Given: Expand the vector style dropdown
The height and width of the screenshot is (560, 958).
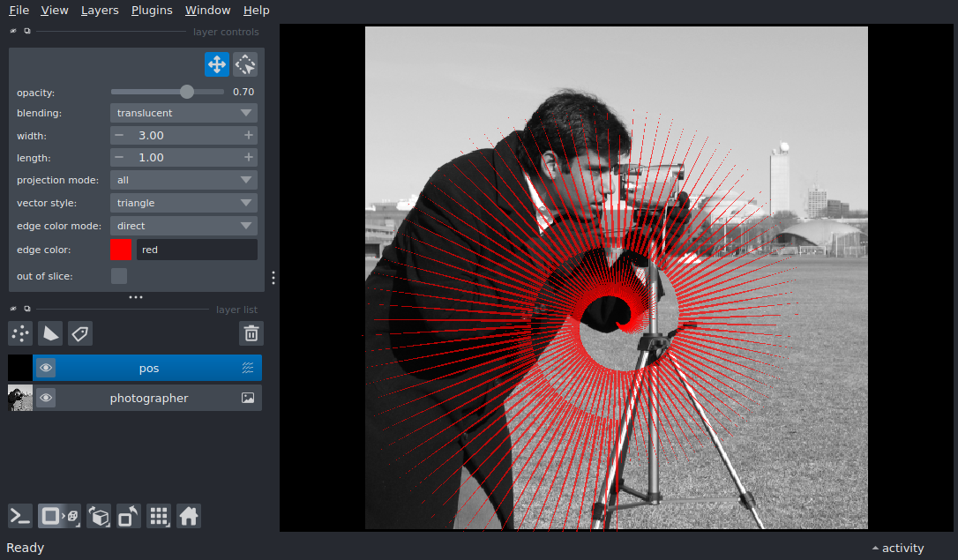Looking at the screenshot, I should pyautogui.click(x=183, y=203).
